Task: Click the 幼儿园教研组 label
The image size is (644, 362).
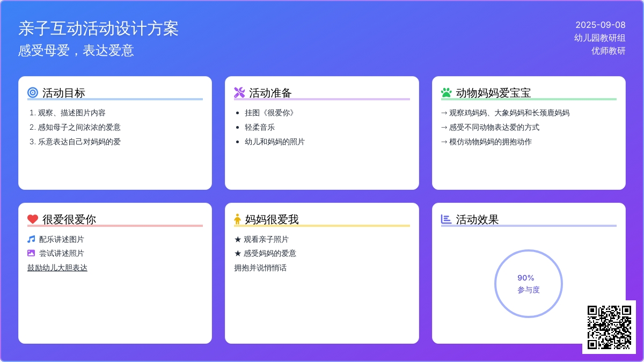Action: click(x=599, y=38)
